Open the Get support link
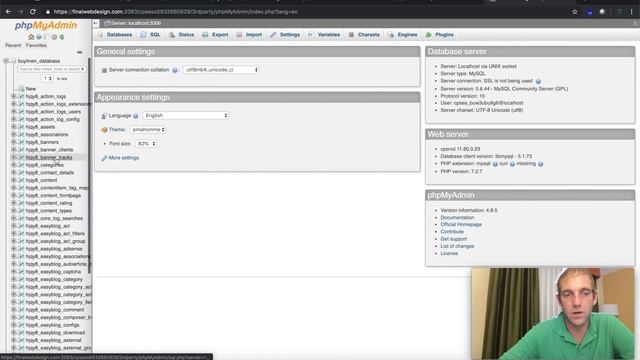The width and height of the screenshot is (640, 360). pyautogui.click(x=453, y=239)
